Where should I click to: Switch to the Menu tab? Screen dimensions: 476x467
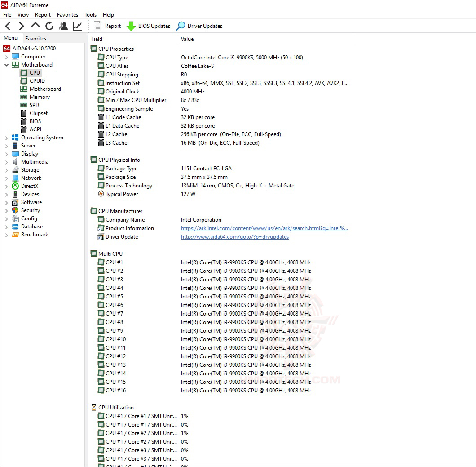coord(11,38)
